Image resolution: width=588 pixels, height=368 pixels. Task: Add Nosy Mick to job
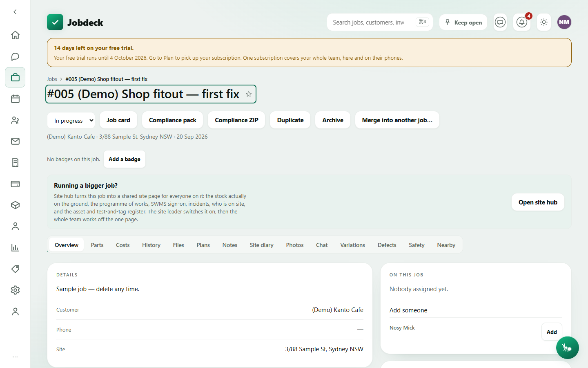(552, 332)
